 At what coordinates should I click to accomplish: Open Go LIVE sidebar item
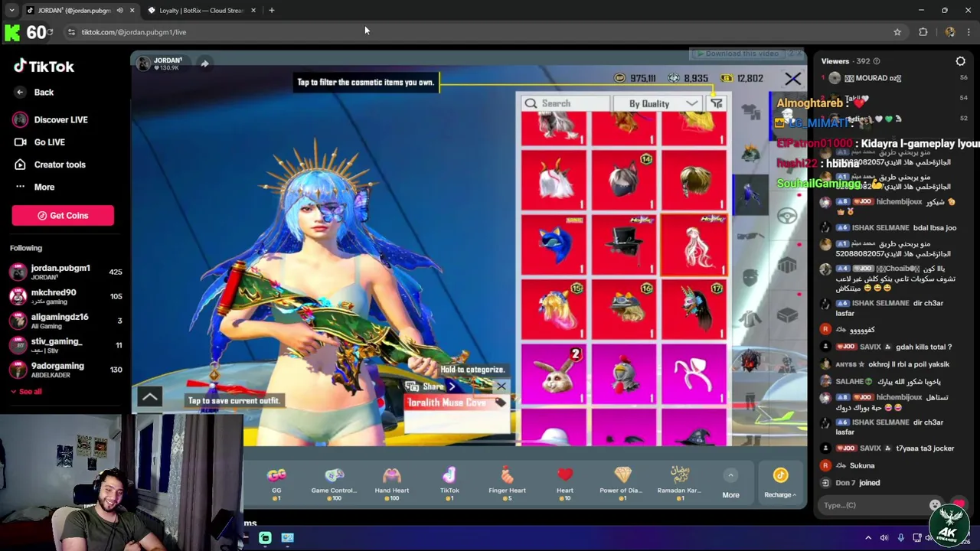coord(40,142)
